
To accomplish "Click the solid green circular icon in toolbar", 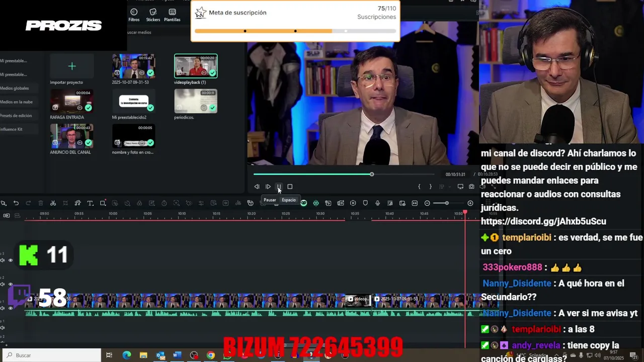I will coord(303,203).
